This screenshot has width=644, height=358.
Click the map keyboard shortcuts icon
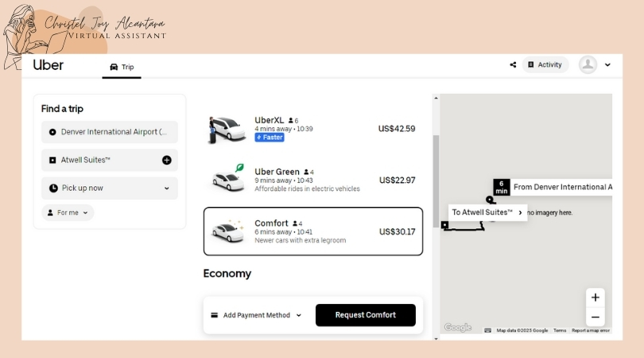click(x=487, y=330)
